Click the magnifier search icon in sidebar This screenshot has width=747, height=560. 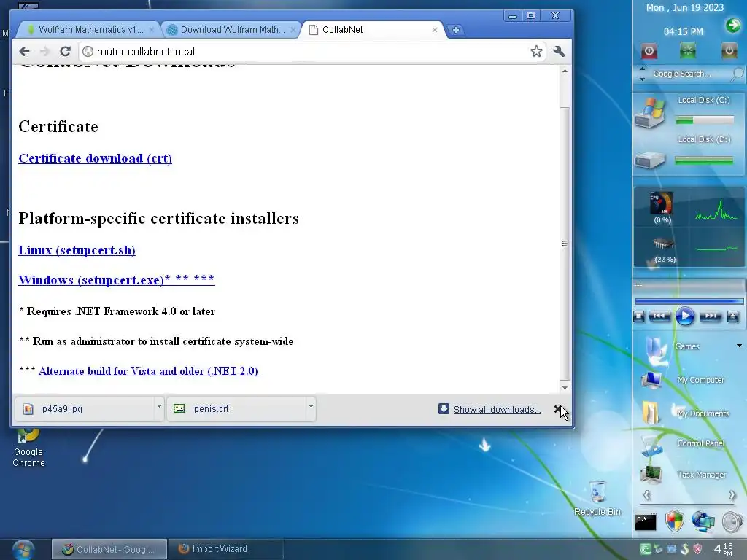tap(737, 74)
